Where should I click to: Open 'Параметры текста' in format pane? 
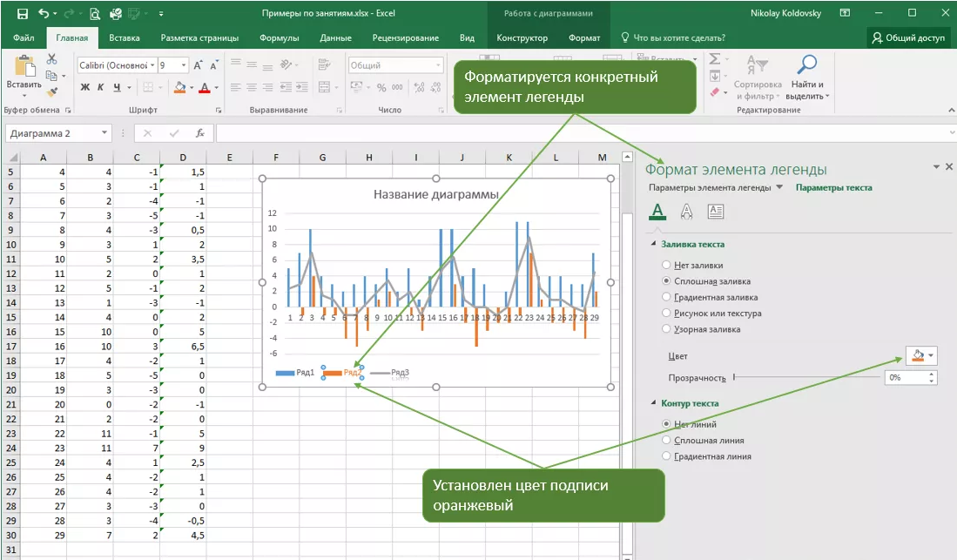[833, 187]
